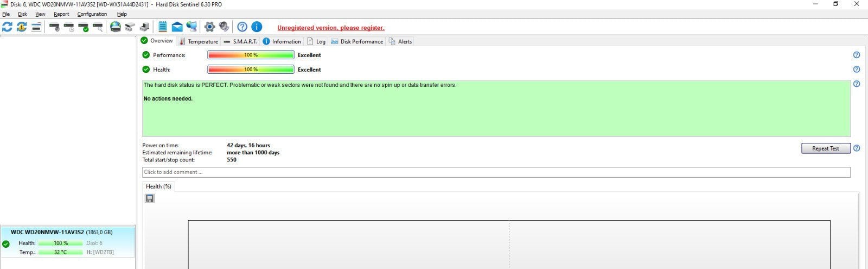868x269 pixels.
Task: Switch to the Information tab
Action: 282,41
